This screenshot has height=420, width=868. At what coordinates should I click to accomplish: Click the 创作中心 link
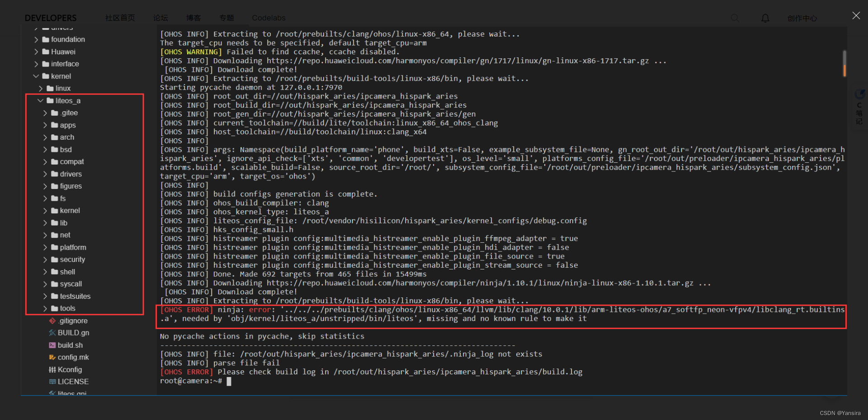tap(802, 18)
